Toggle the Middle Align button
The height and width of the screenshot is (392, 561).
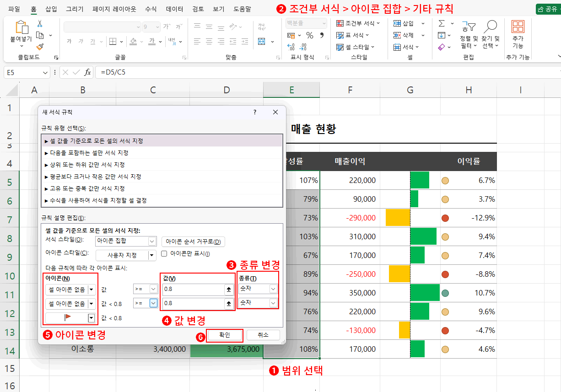click(x=209, y=27)
